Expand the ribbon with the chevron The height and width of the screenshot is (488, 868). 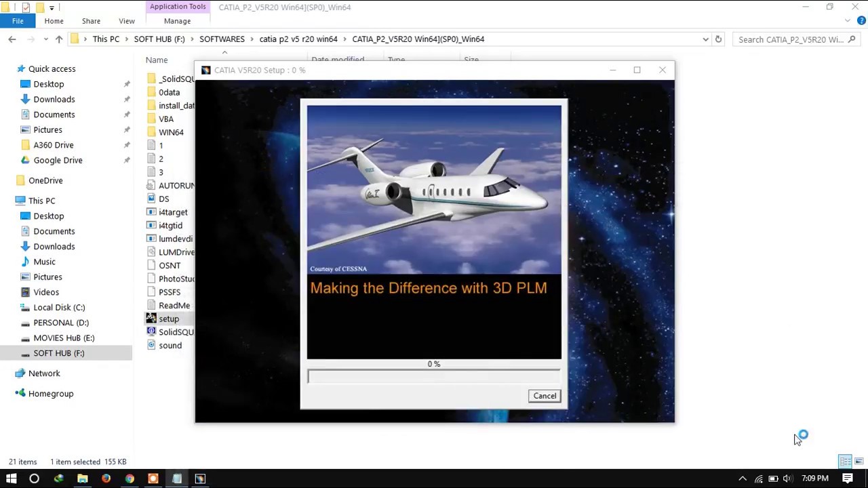click(x=848, y=21)
